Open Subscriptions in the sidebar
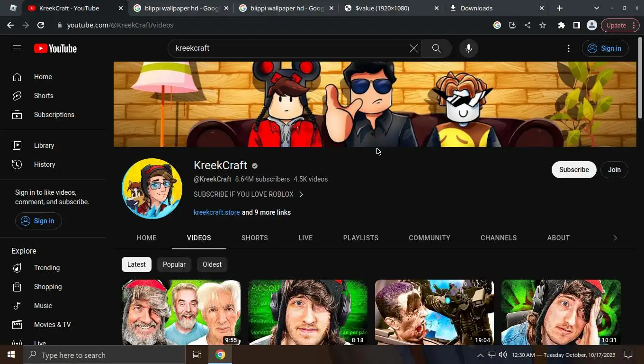This screenshot has width=644, height=364. tap(53, 115)
